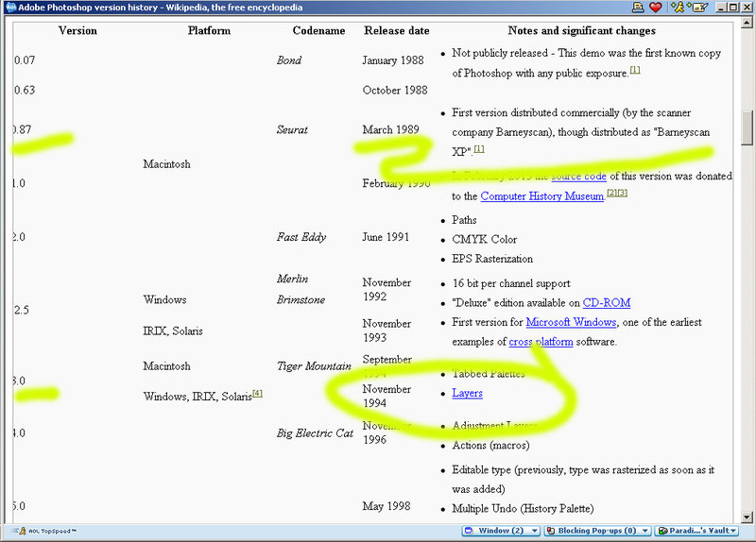
Task: Click the Print icon in the title bar
Action: pos(638,7)
